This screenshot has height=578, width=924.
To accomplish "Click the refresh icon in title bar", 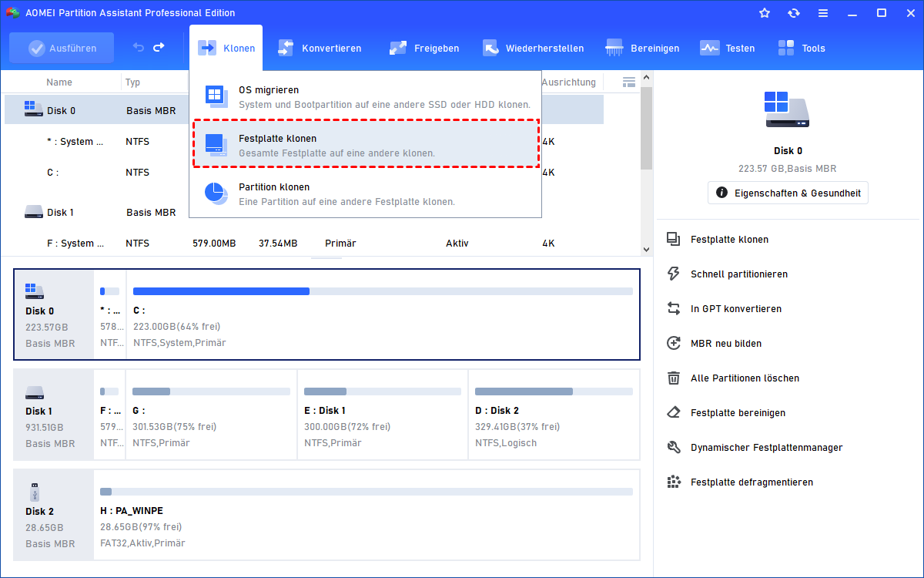I will coord(793,13).
